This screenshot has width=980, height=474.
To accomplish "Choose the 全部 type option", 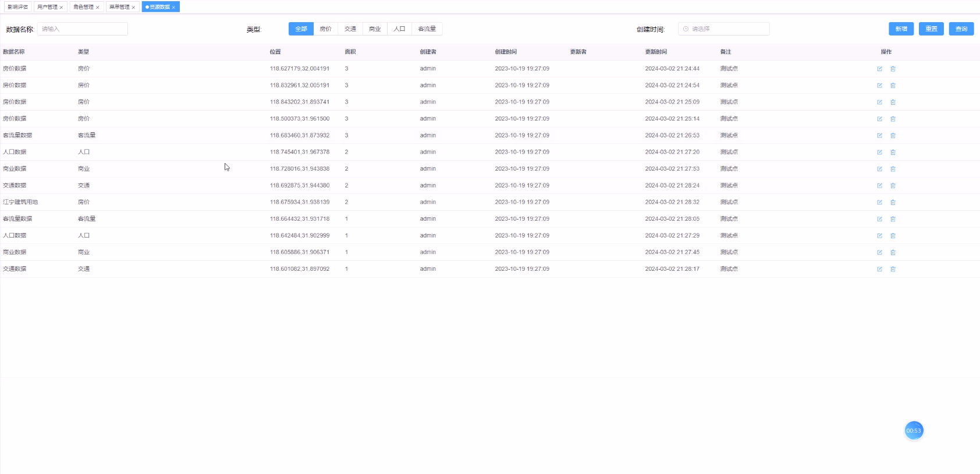I will point(301,29).
